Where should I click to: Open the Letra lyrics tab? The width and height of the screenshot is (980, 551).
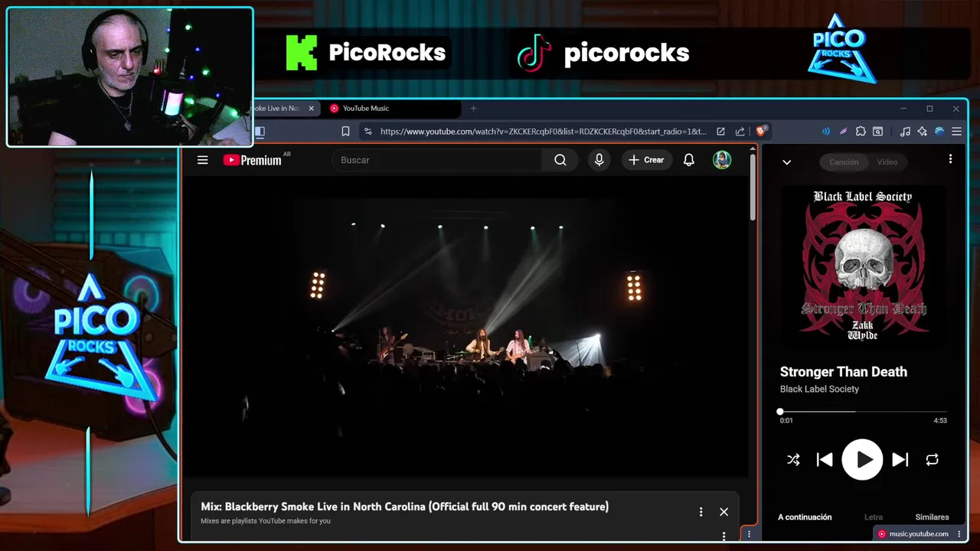coord(873,517)
